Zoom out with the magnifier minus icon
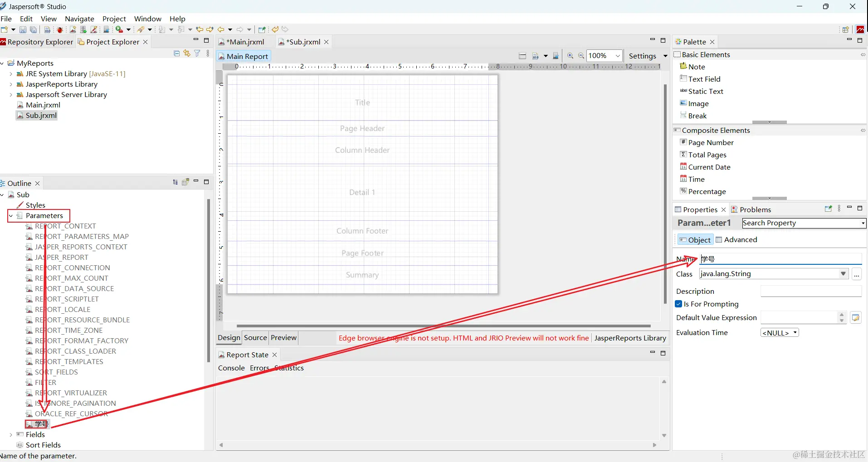This screenshot has height=462, width=868. coord(581,56)
